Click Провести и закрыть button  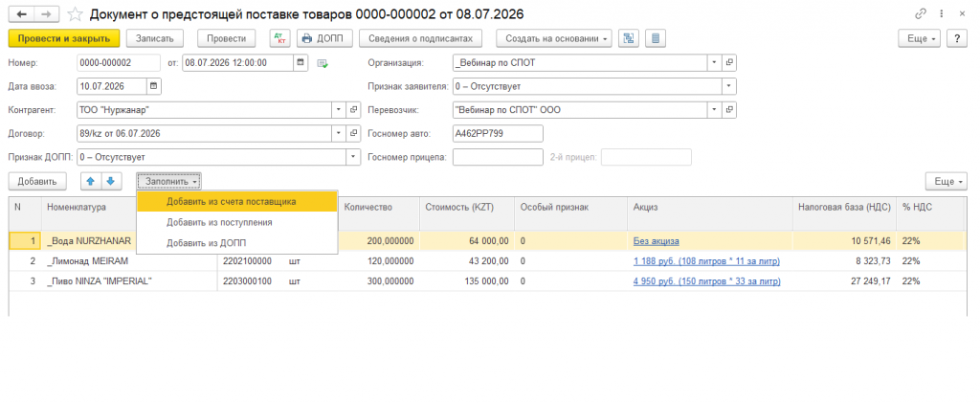(64, 38)
